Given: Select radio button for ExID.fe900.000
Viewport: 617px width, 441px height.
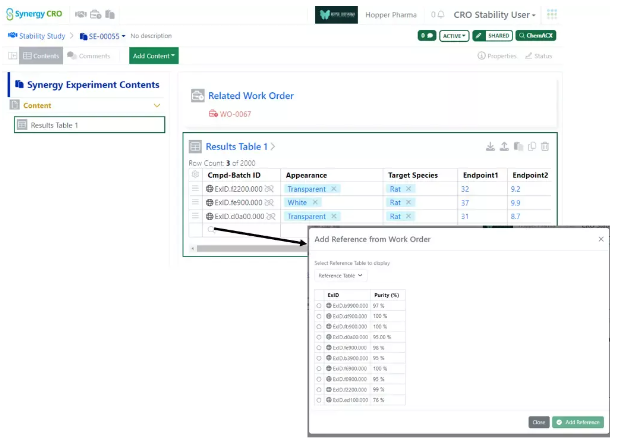Looking at the screenshot, I should (x=319, y=347).
